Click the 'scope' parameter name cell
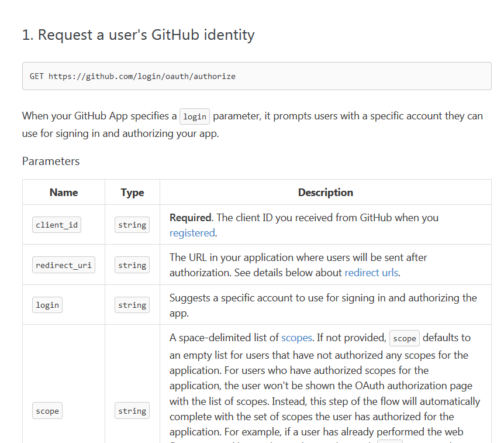 pos(47,411)
